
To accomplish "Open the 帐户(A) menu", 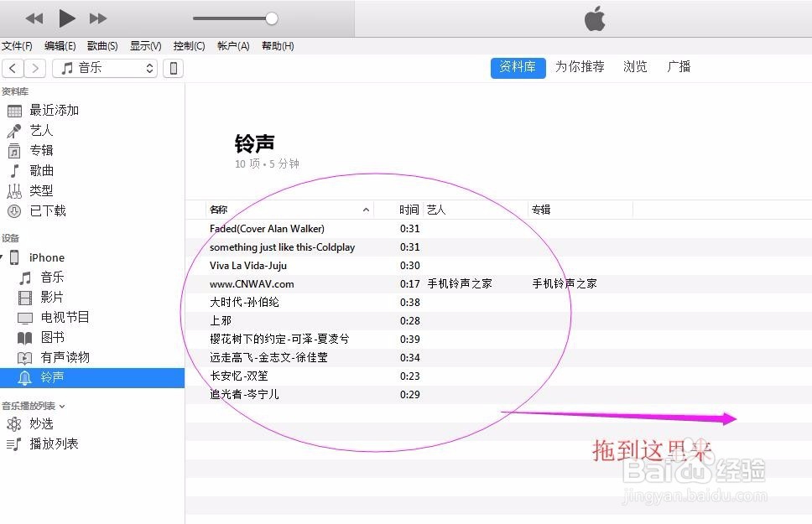I will pyautogui.click(x=233, y=46).
